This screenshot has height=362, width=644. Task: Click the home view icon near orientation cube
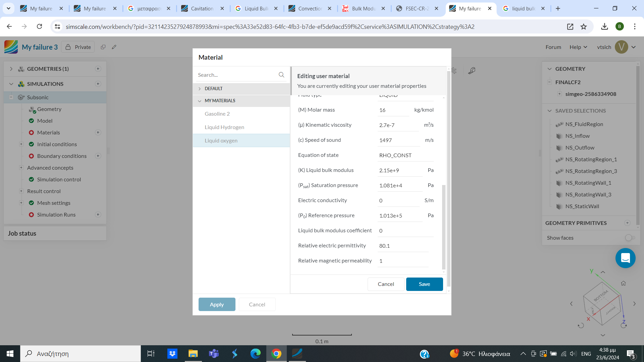click(623, 283)
